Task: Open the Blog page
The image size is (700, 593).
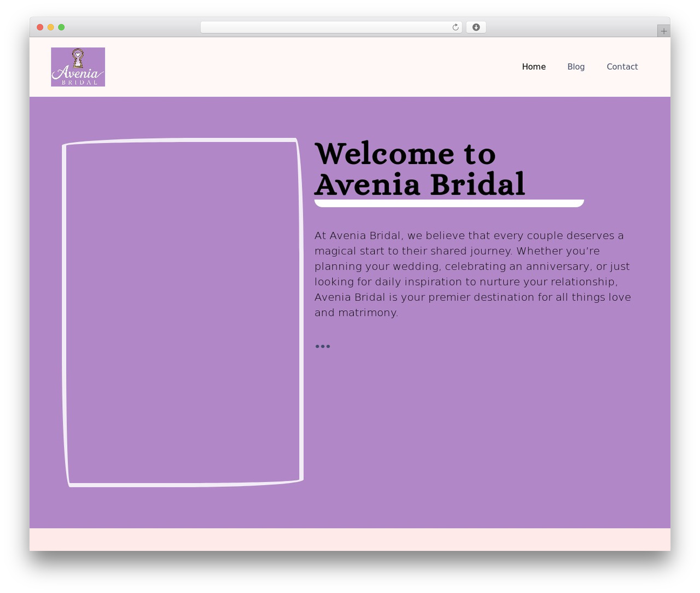Action: (576, 67)
